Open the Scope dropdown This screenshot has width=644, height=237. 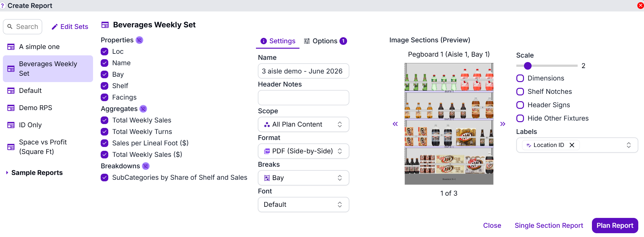click(303, 124)
